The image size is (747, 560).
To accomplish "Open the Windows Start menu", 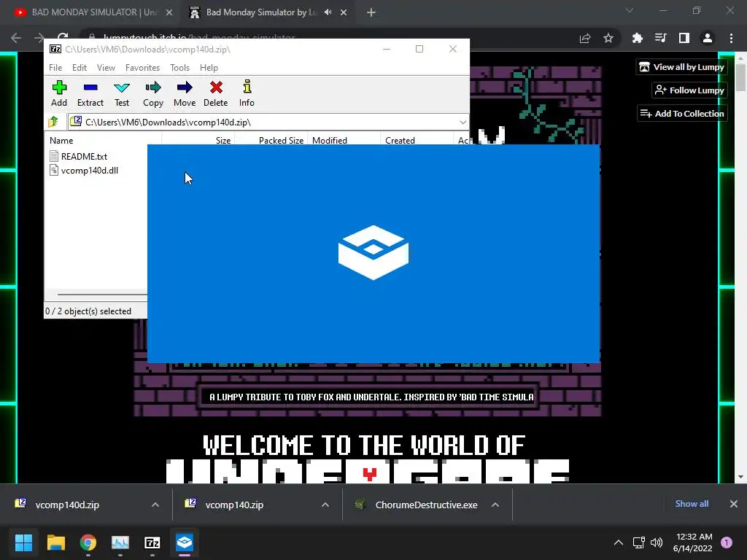I will point(23,542).
